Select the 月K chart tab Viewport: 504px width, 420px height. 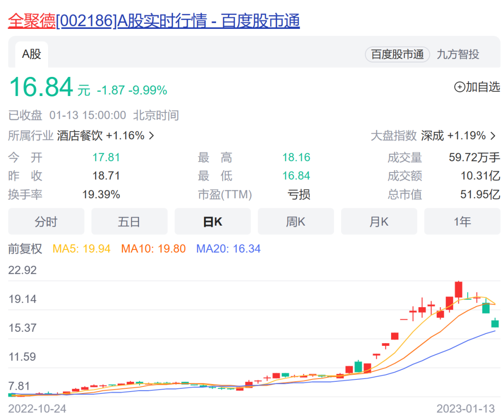pos(379,221)
